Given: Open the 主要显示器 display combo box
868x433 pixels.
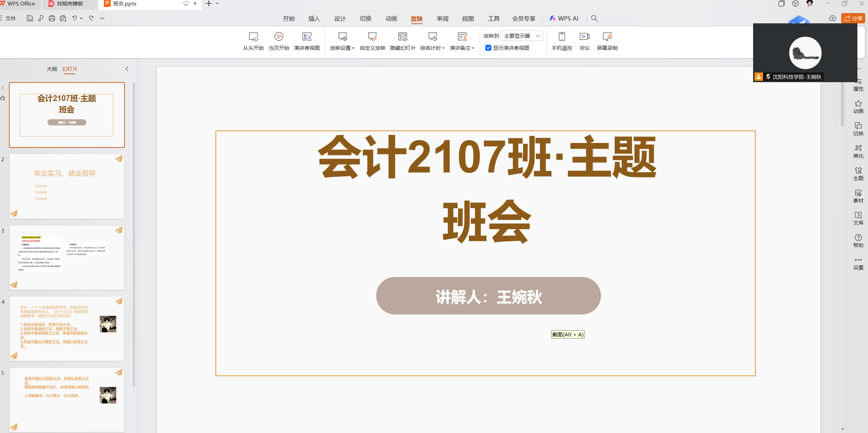Looking at the screenshot, I should 521,36.
